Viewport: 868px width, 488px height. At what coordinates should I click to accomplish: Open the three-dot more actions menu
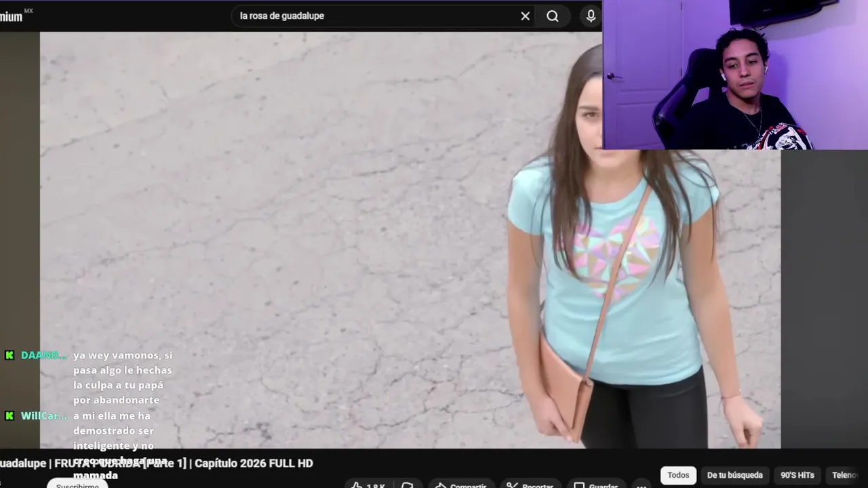pos(642,485)
